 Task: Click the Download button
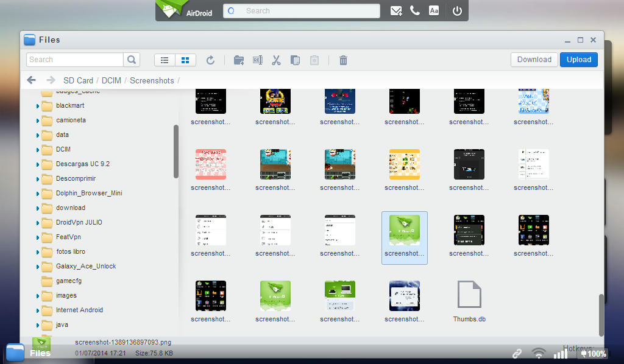pyautogui.click(x=534, y=60)
